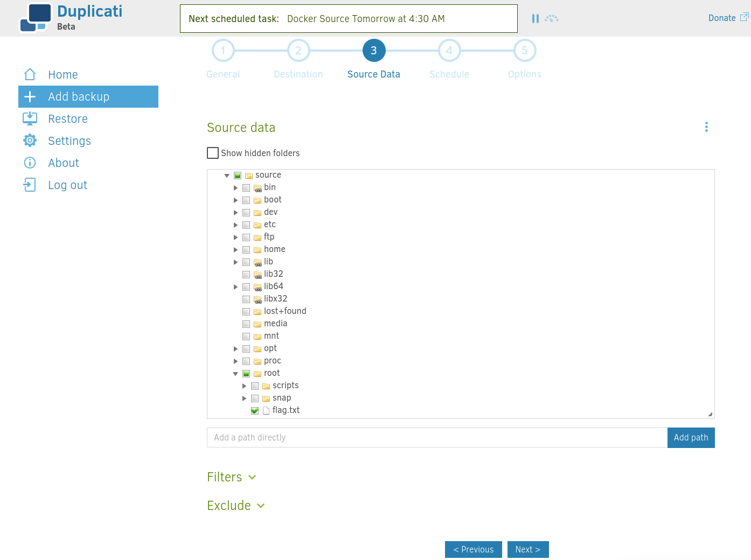
Task: Open the Source data three-dots menu
Action: 706,127
